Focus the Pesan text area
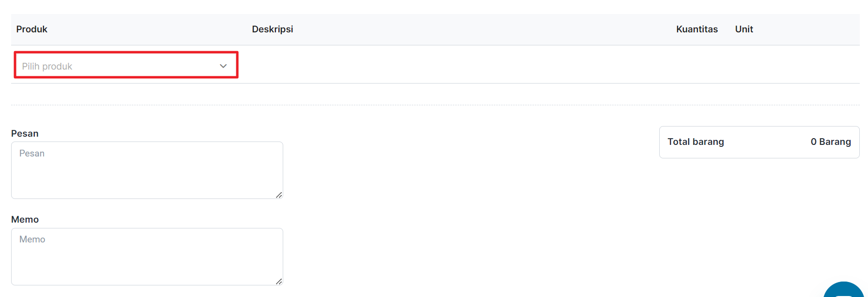 147,170
